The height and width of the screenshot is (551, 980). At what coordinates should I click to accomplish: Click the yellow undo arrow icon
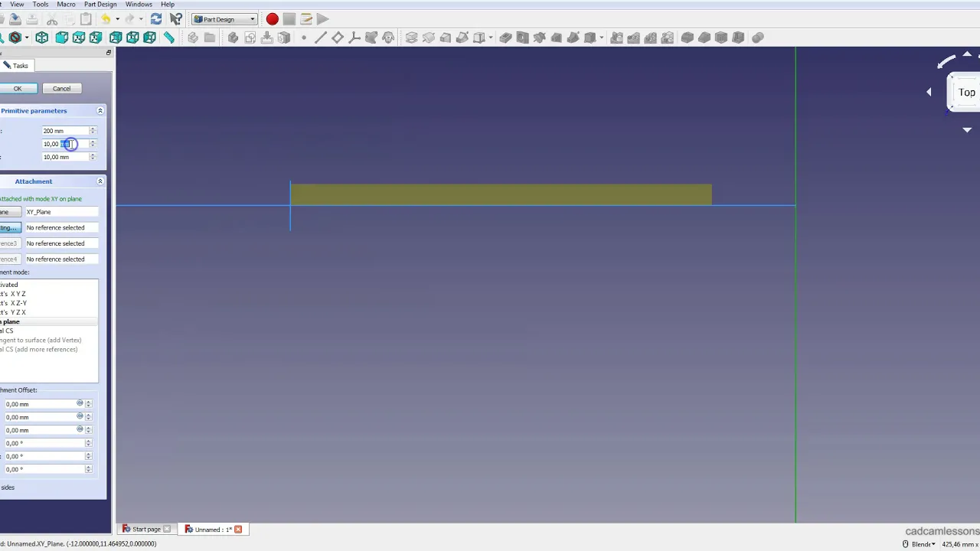click(x=106, y=19)
